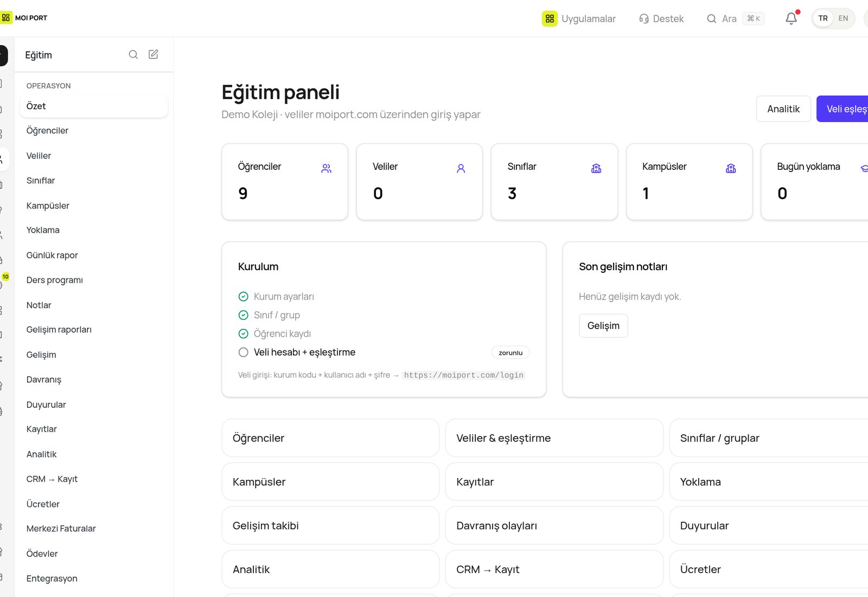Click the building icon on Sınıflar card
868x597 pixels.
(x=596, y=168)
